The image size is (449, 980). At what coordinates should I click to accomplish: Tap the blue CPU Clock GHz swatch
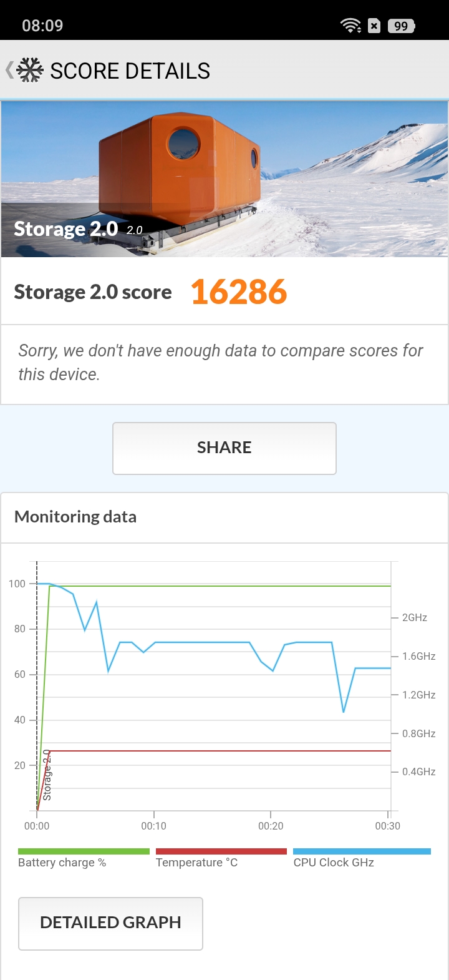pyautogui.click(x=362, y=851)
